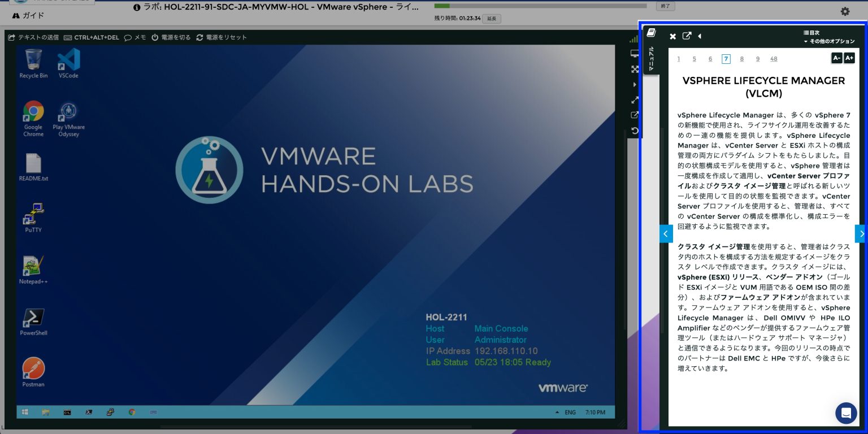Expand hidden taskbar icons in the VM
The height and width of the screenshot is (434, 868).
[x=557, y=412]
